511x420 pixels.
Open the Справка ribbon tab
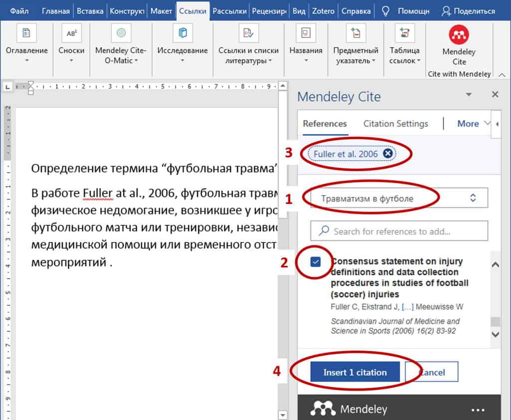click(x=356, y=11)
